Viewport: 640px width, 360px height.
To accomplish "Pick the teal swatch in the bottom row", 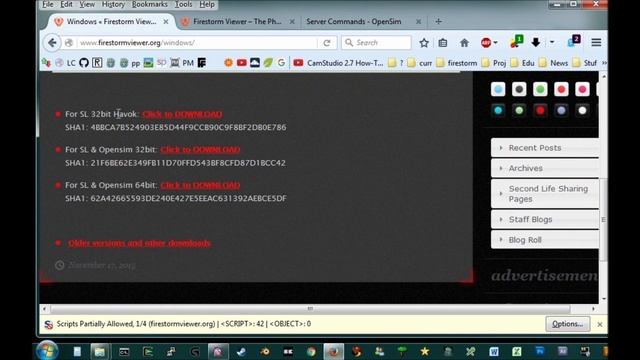I will point(498,111).
